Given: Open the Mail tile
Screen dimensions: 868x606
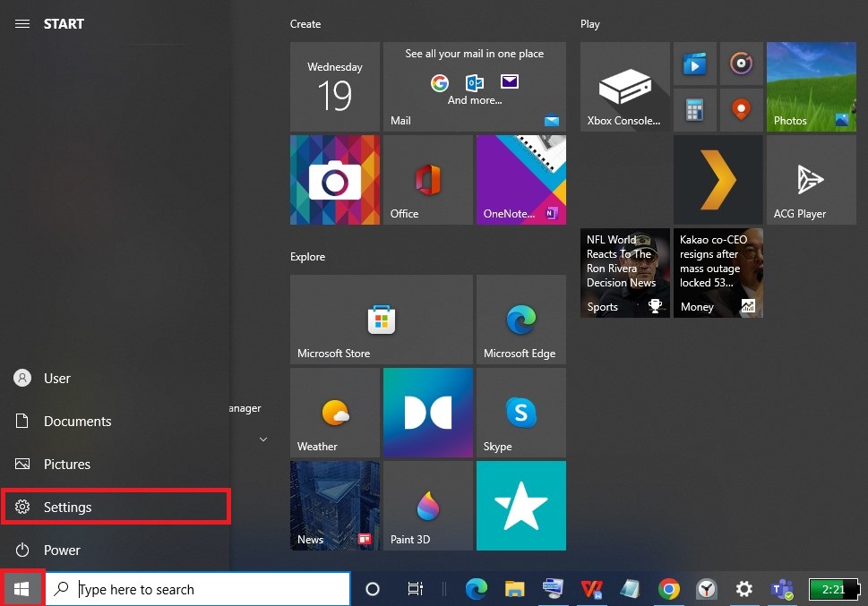Looking at the screenshot, I should 475,87.
